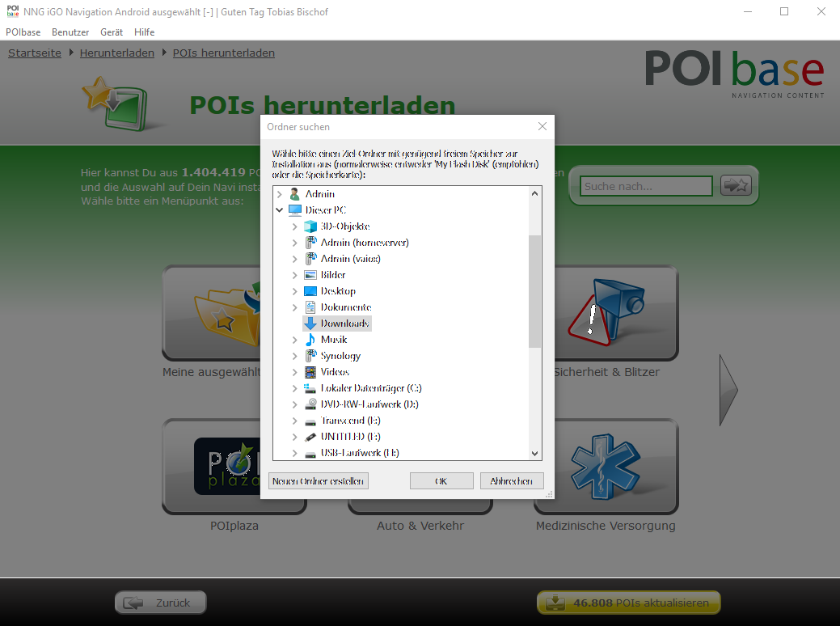Open the Benutzer menu

click(70, 32)
